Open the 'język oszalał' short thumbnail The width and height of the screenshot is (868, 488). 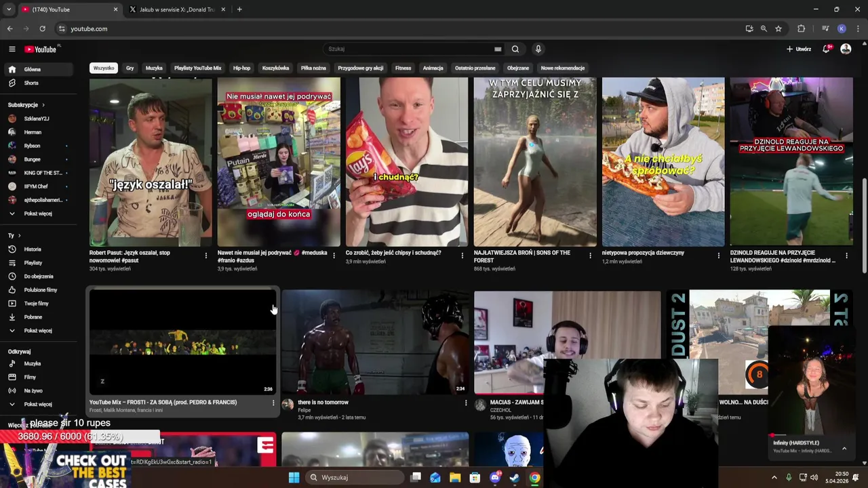(151, 161)
